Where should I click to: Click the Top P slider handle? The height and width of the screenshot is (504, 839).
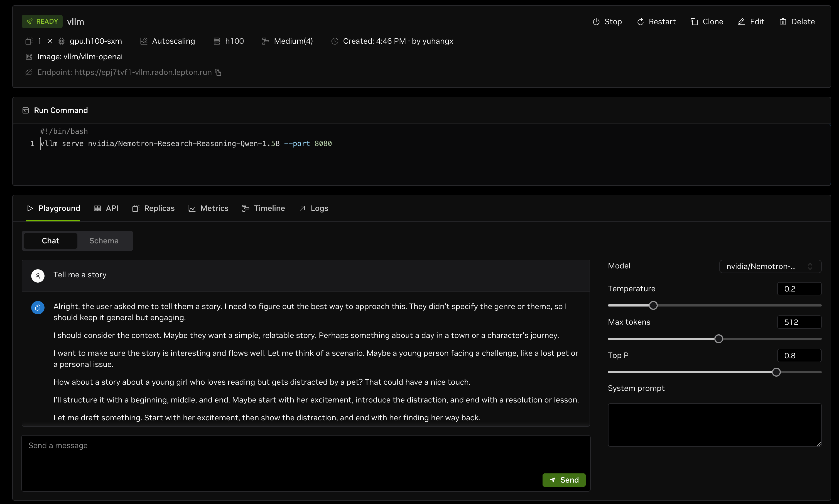point(776,372)
